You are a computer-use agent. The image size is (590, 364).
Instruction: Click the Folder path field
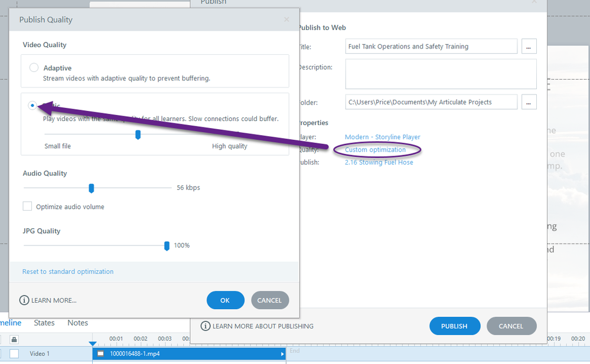(431, 102)
